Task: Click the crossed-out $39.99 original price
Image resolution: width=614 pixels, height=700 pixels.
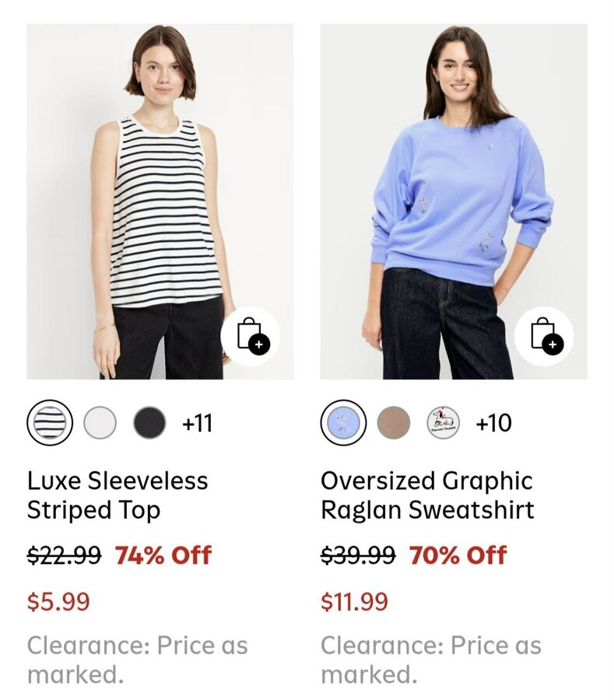Action: click(x=358, y=555)
